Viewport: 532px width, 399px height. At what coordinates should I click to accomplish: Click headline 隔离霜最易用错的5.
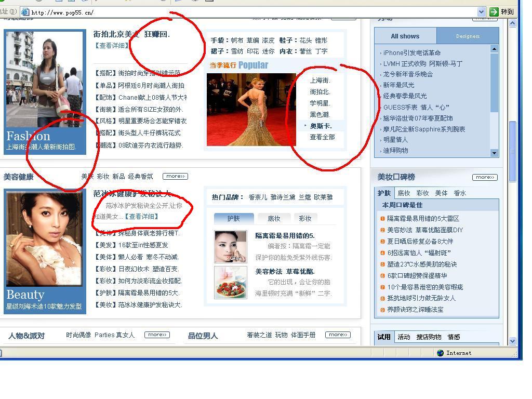click(x=285, y=235)
